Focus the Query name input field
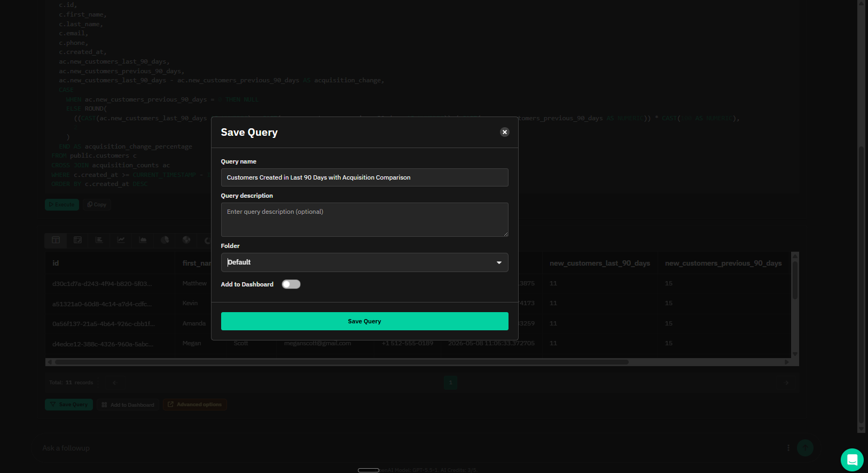Image resolution: width=868 pixels, height=473 pixels. 364,177
